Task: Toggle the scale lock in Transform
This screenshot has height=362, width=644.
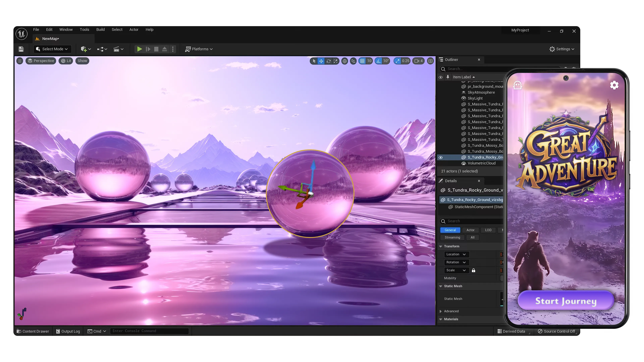Action: tap(473, 270)
